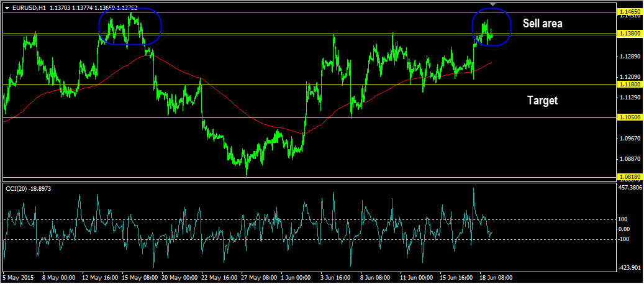Click the 1.08180 price level label
Image resolution: width=644 pixels, height=284 pixels.
tap(629, 176)
